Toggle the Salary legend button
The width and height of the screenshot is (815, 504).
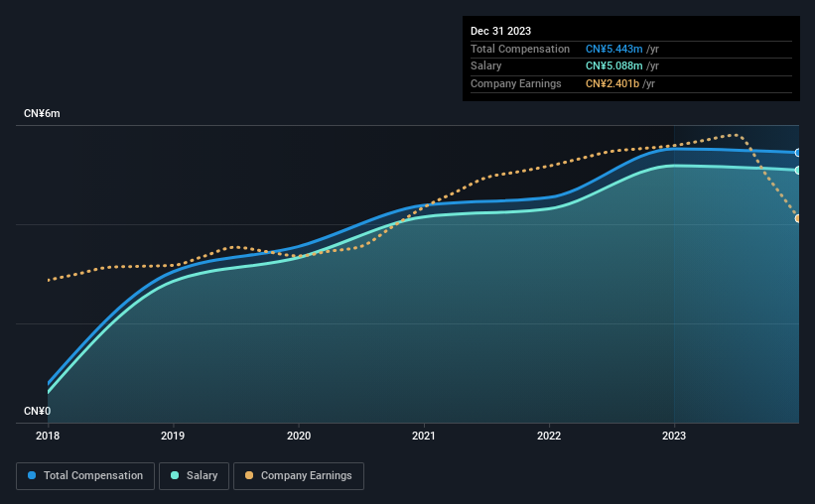click(x=194, y=476)
